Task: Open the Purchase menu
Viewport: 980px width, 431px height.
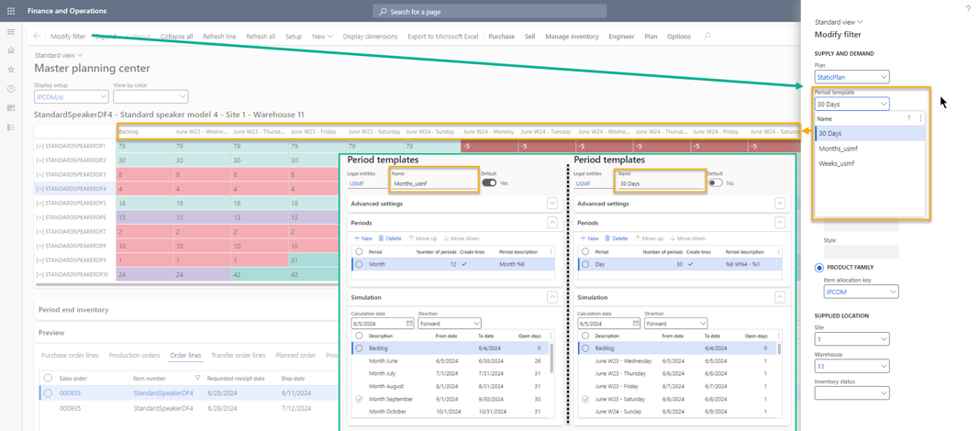Action: point(501,37)
